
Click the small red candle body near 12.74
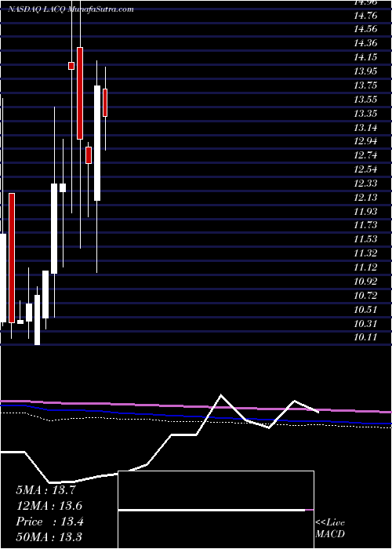tap(89, 155)
